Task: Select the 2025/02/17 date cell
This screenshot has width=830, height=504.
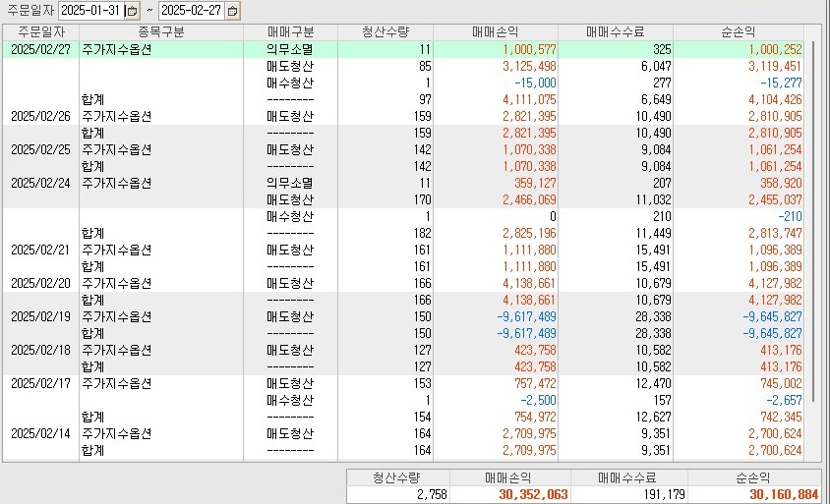Action: (40, 383)
